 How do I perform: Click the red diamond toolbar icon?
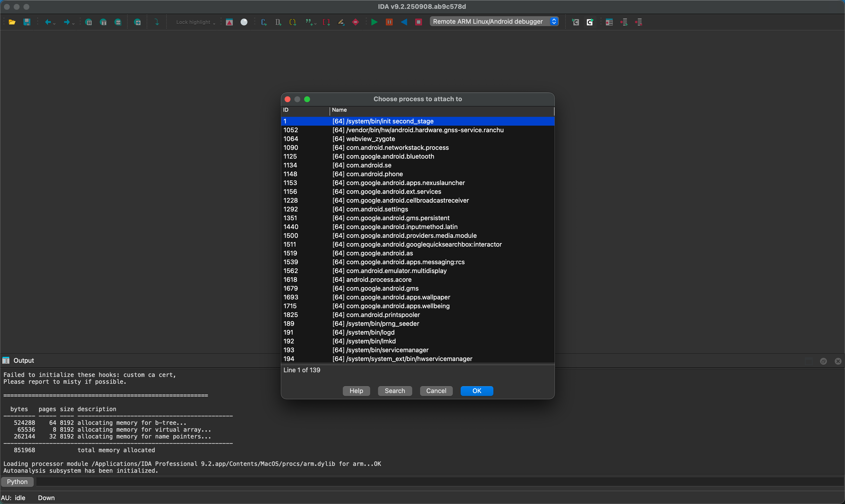click(x=356, y=22)
